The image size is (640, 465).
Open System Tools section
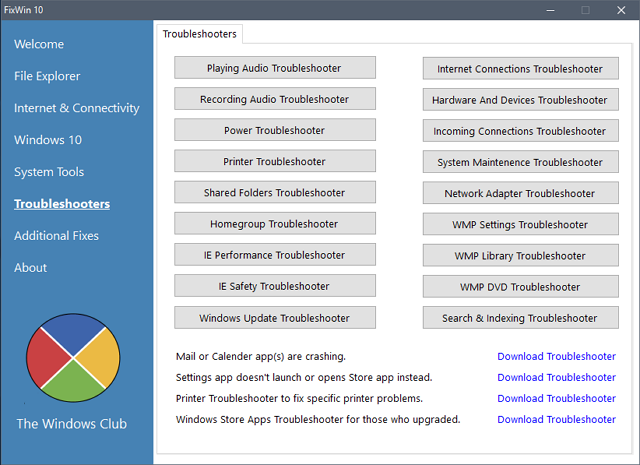tap(49, 172)
